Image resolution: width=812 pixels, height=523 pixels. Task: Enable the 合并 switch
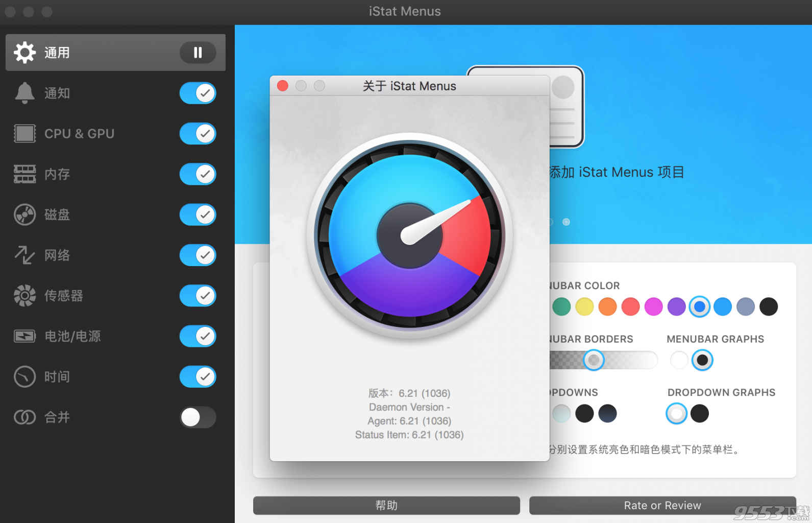coord(198,417)
